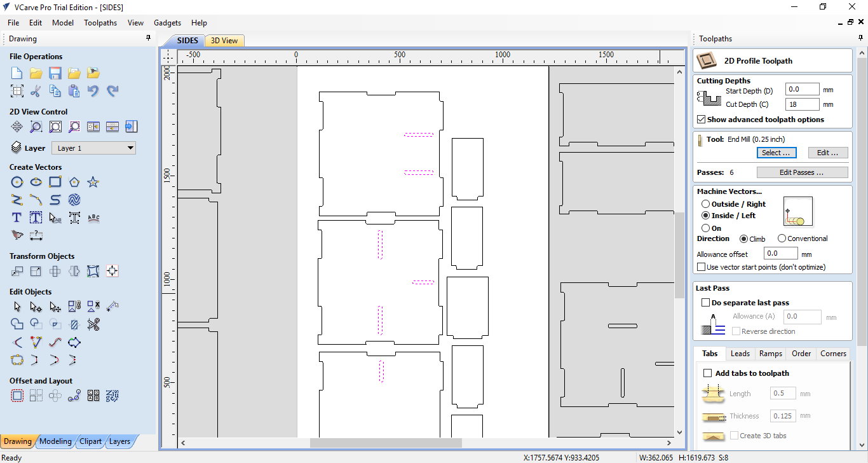Draw a circle vector
The image size is (868, 463).
[x=17, y=183]
